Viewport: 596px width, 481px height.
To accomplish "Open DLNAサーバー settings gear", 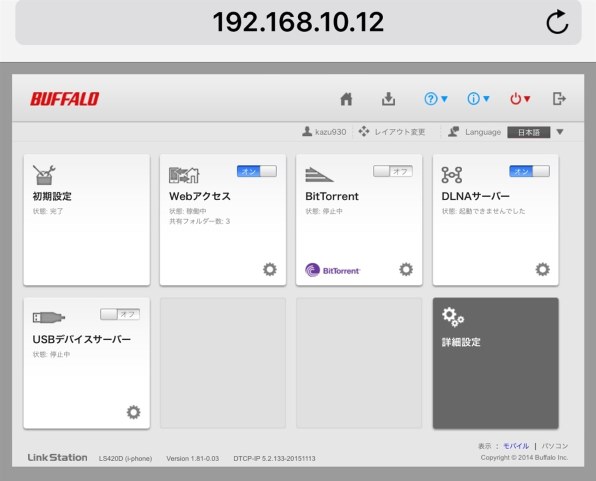I will click(x=542, y=269).
